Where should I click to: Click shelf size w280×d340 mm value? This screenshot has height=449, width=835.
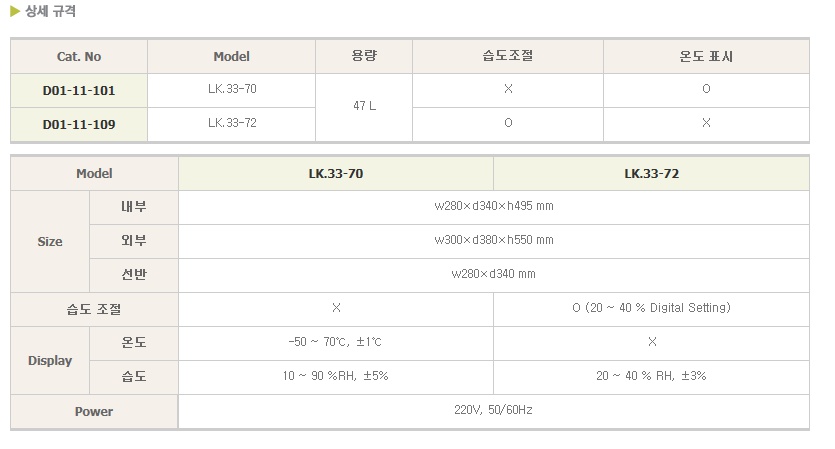494,274
